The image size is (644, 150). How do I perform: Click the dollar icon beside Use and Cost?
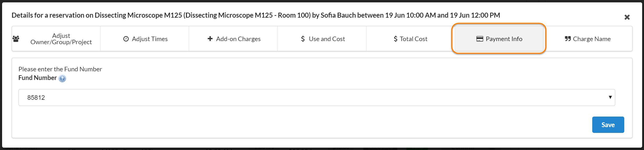303,39
